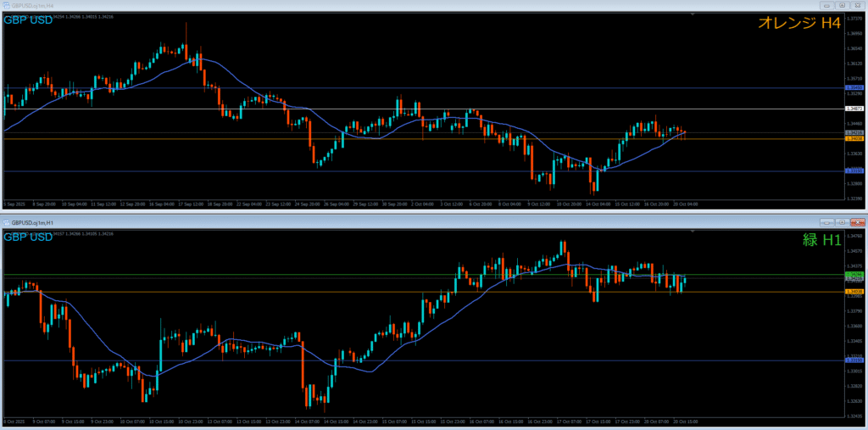Viewport: 868px width, 430px height.
Task: Click the H4 chart window title icon
Action: click(x=6, y=5)
